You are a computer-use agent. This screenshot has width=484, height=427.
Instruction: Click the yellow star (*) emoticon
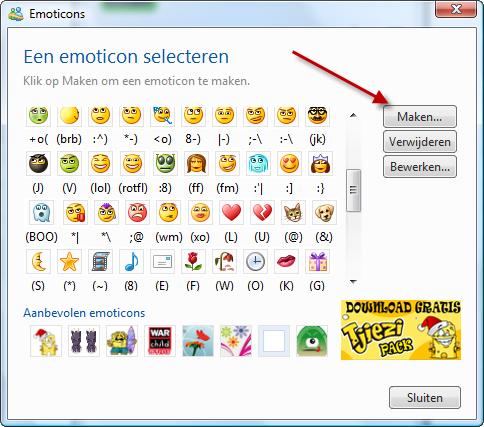[69, 261]
